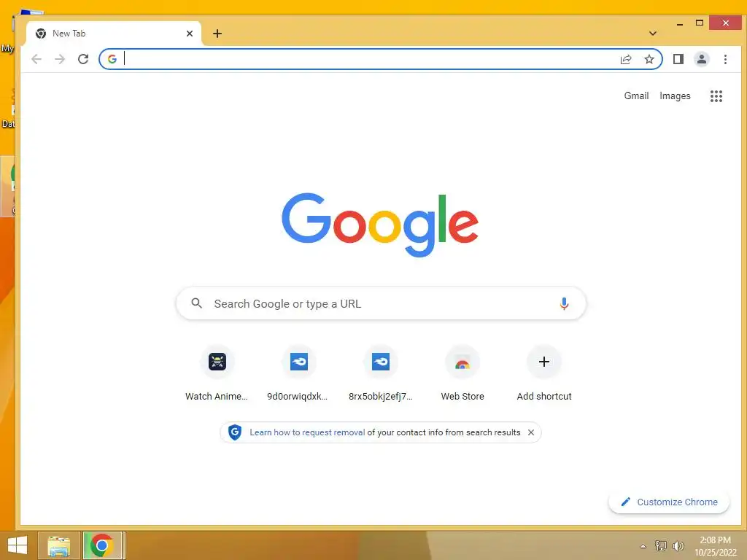Open Gmail link
747x560 pixels.
pos(636,96)
